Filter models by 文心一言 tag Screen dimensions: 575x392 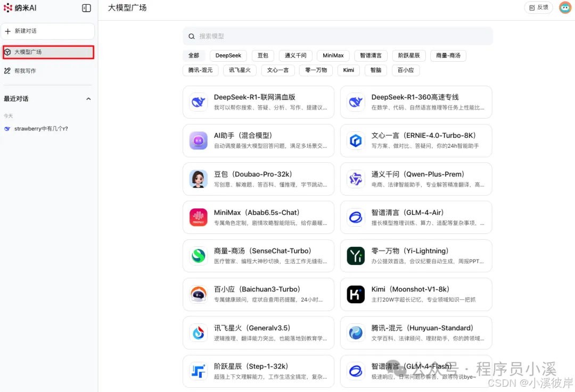278,70
